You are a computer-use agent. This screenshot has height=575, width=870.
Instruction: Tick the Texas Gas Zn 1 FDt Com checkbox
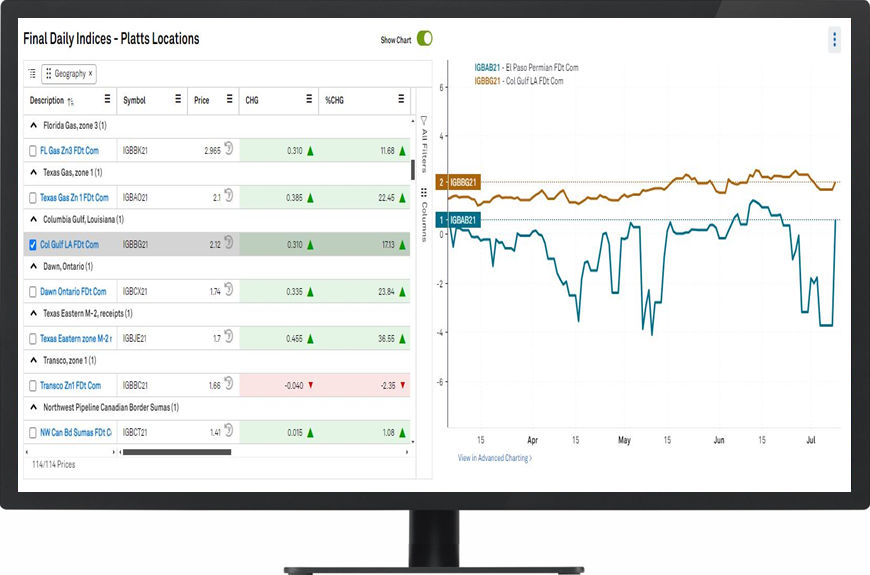click(33, 198)
